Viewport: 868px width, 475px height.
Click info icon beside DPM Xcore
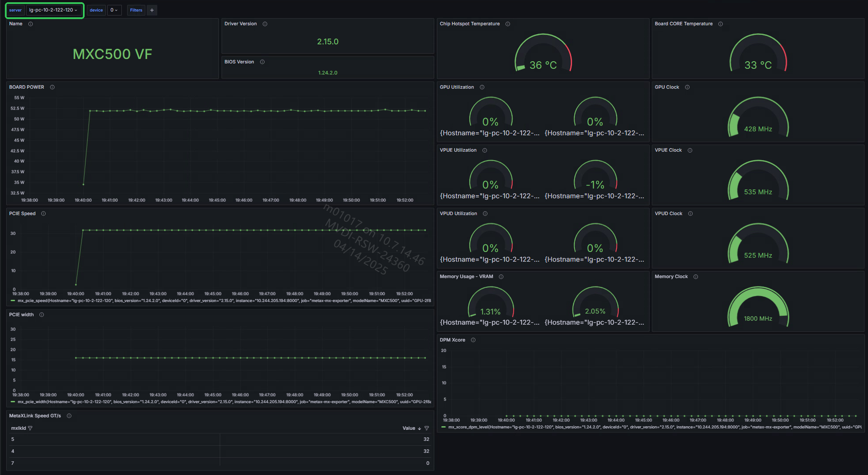(x=473, y=340)
